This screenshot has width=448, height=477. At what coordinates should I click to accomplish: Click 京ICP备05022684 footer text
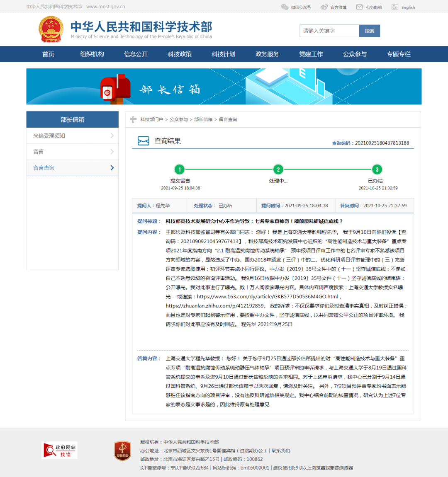pos(190,468)
